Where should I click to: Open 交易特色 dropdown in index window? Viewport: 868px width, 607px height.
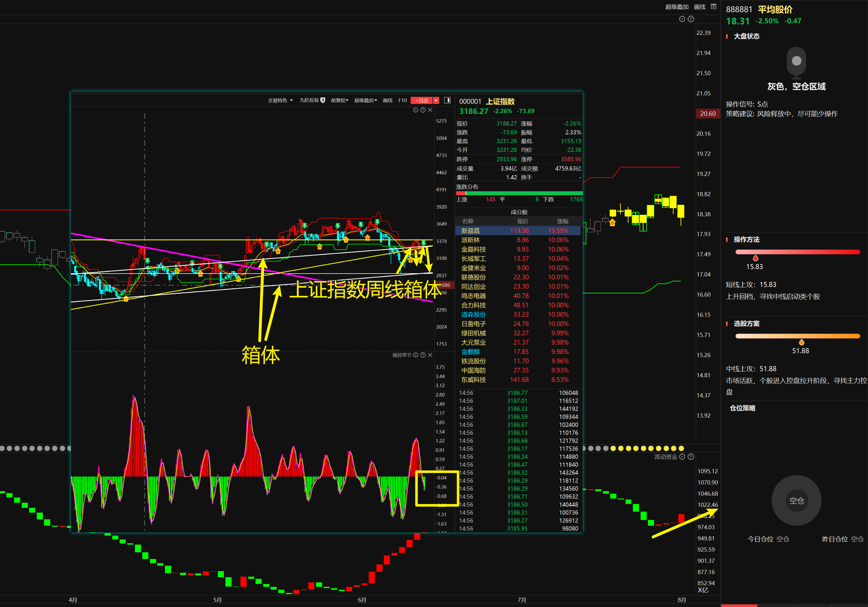[x=280, y=100]
